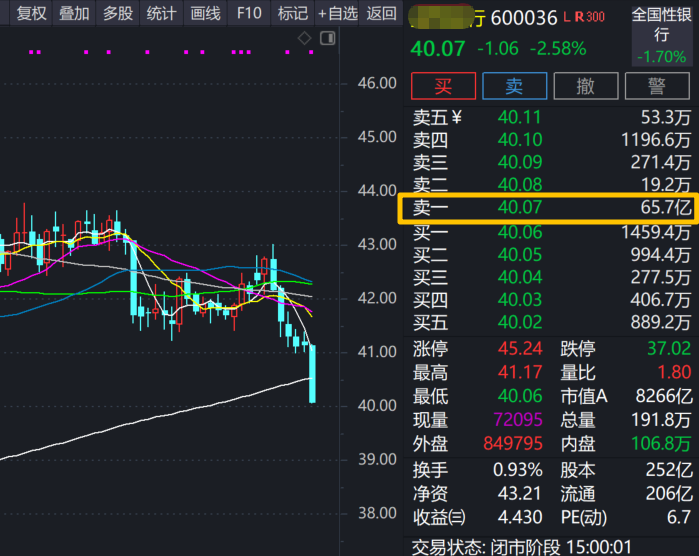Open the 全国性银行 sector link
The height and width of the screenshot is (556, 699).
point(661,24)
